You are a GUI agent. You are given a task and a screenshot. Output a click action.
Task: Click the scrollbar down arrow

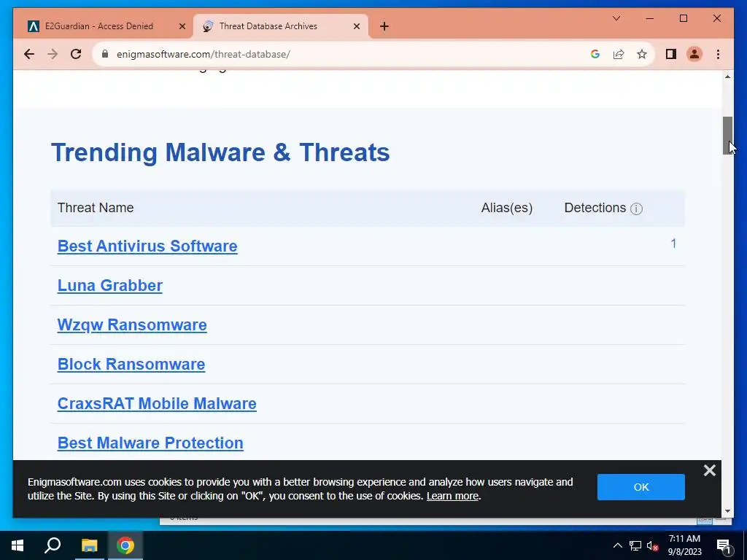coord(727,511)
